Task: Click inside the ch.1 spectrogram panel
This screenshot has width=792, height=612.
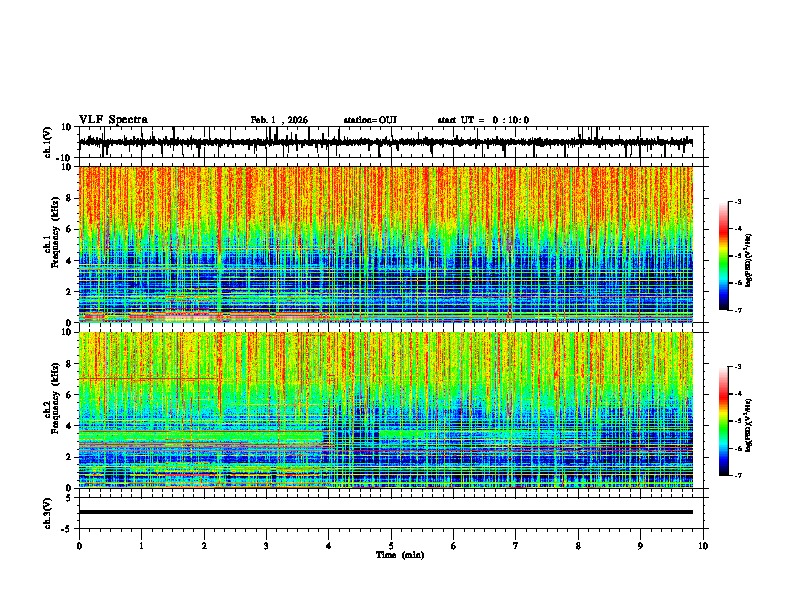Action: [x=386, y=244]
